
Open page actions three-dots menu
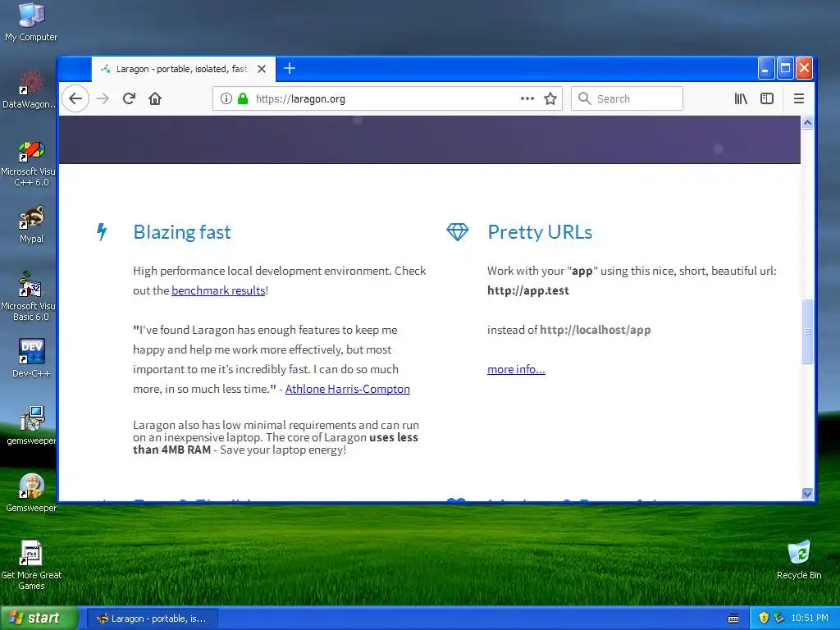pyautogui.click(x=527, y=98)
